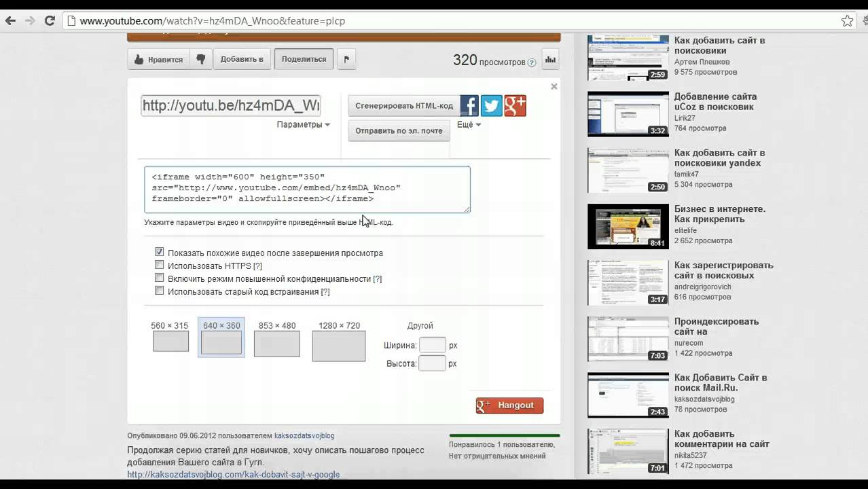This screenshot has height=489, width=868.
Task: Open video thumbnail with 2:59 duration
Action: click(628, 58)
